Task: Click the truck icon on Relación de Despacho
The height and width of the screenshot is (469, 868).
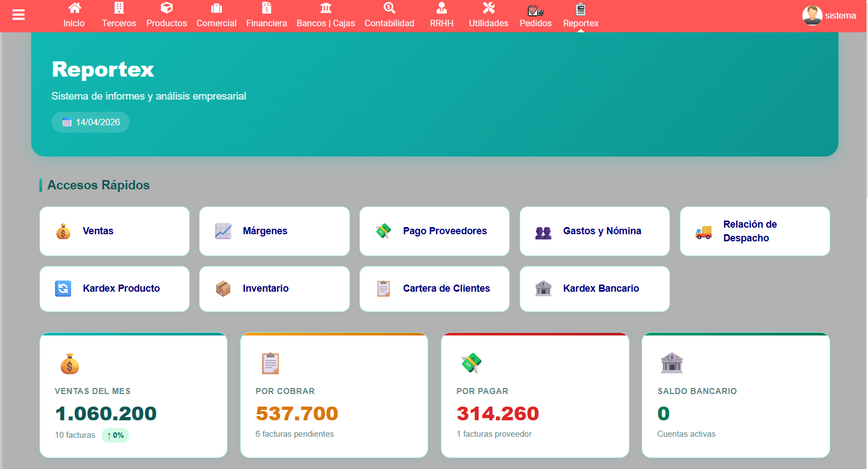Action: 703,233
